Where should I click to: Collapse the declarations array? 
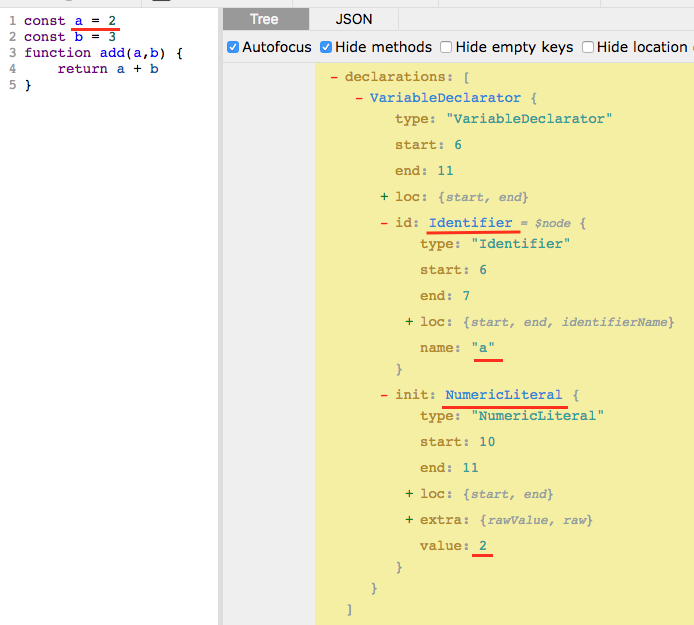click(334, 77)
